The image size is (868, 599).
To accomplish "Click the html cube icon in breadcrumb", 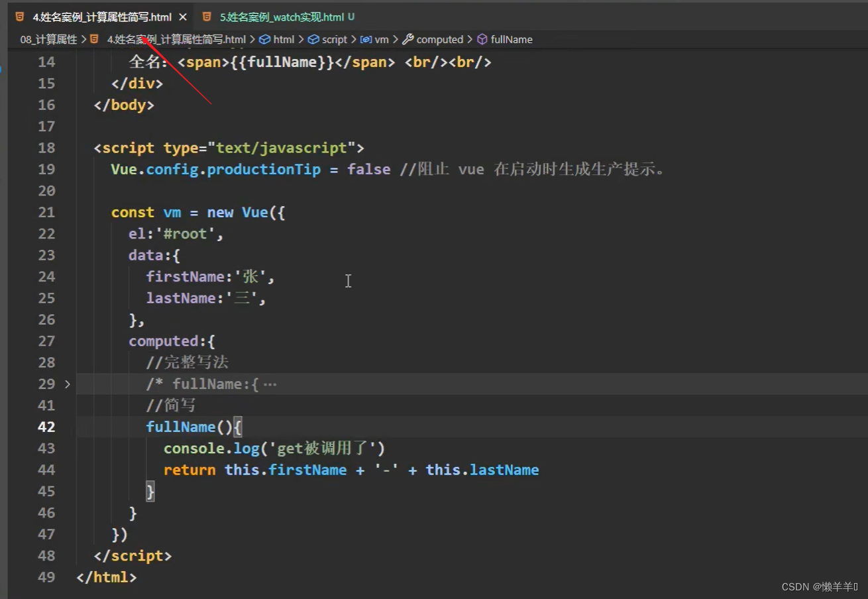I will click(265, 40).
